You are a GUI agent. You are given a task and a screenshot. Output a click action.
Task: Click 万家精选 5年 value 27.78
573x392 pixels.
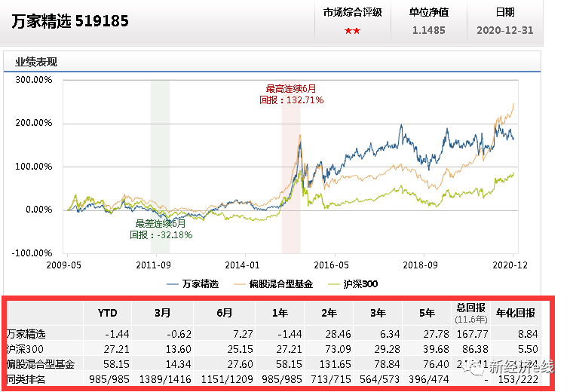pos(437,334)
